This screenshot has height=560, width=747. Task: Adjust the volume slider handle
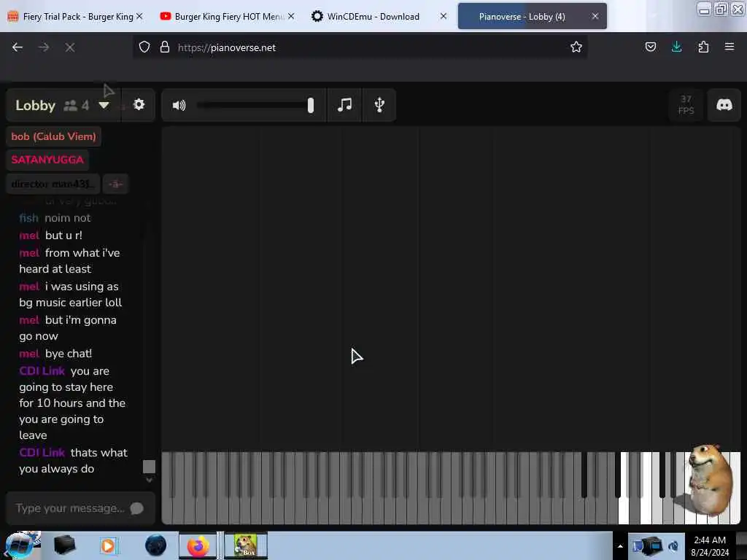311,105
